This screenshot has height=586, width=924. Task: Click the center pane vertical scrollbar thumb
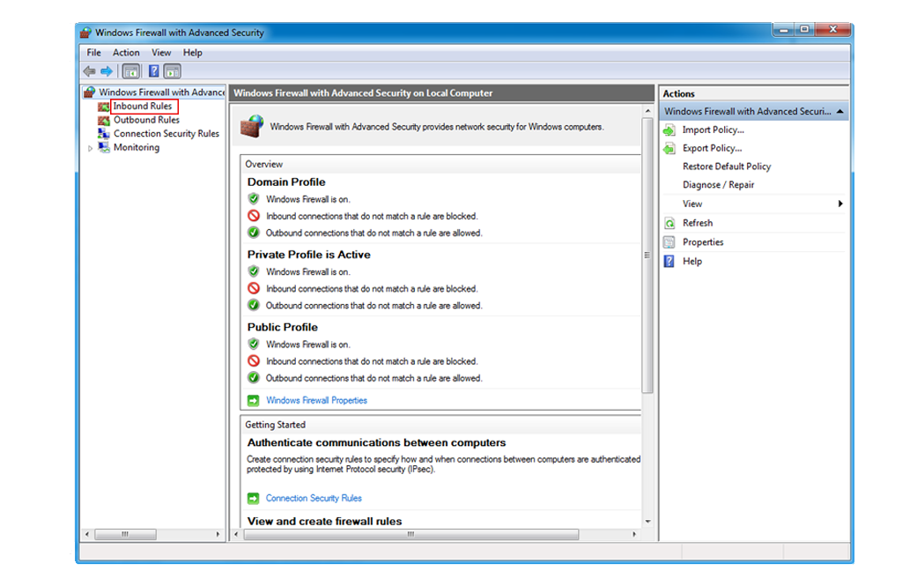[647, 256]
